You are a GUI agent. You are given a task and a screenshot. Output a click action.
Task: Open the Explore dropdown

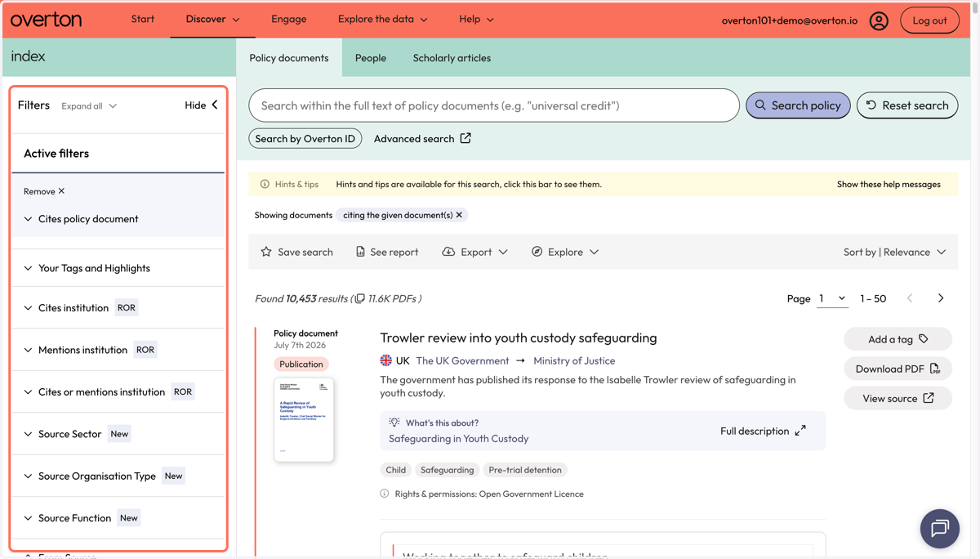pos(565,252)
